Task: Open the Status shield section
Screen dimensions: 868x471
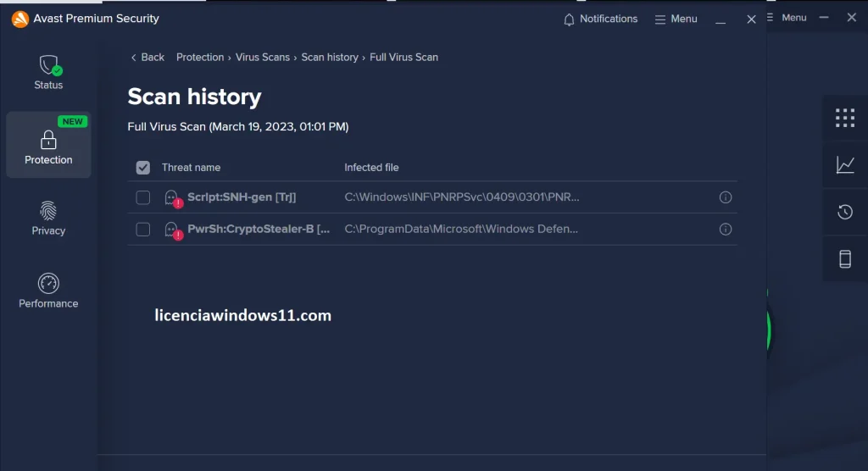Action: click(48, 73)
